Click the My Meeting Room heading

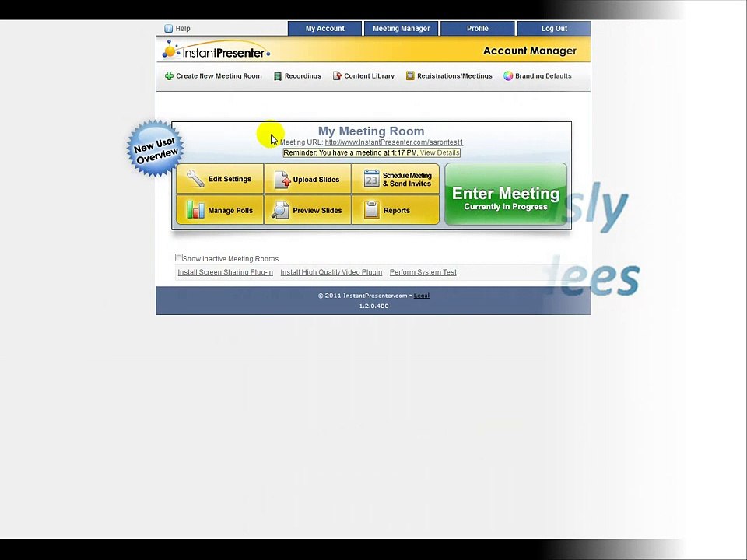point(371,131)
